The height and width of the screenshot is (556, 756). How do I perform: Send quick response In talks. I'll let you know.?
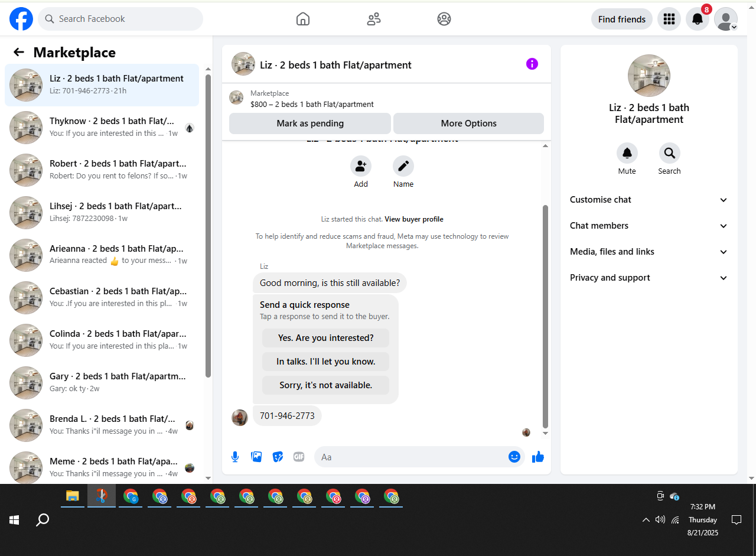click(326, 362)
